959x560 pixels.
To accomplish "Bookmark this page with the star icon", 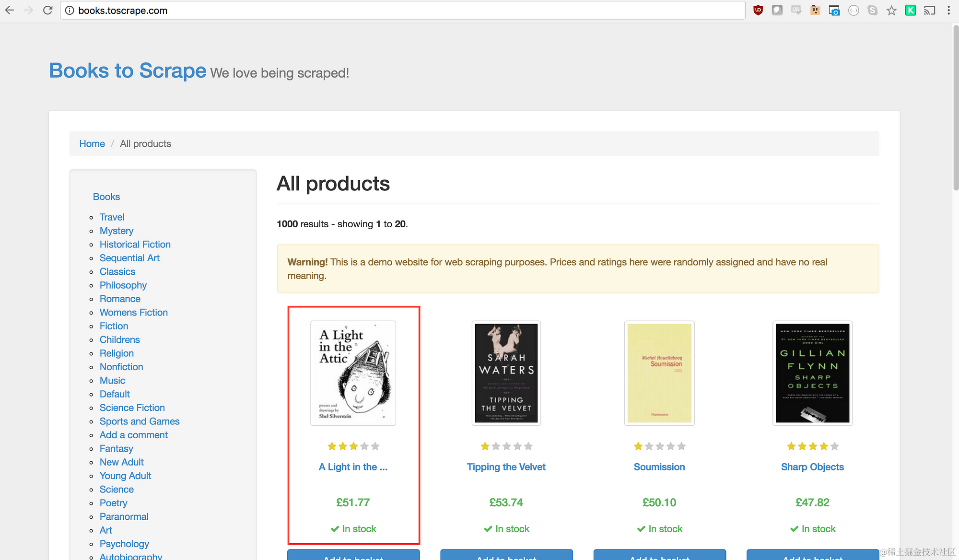I will 891,10.
